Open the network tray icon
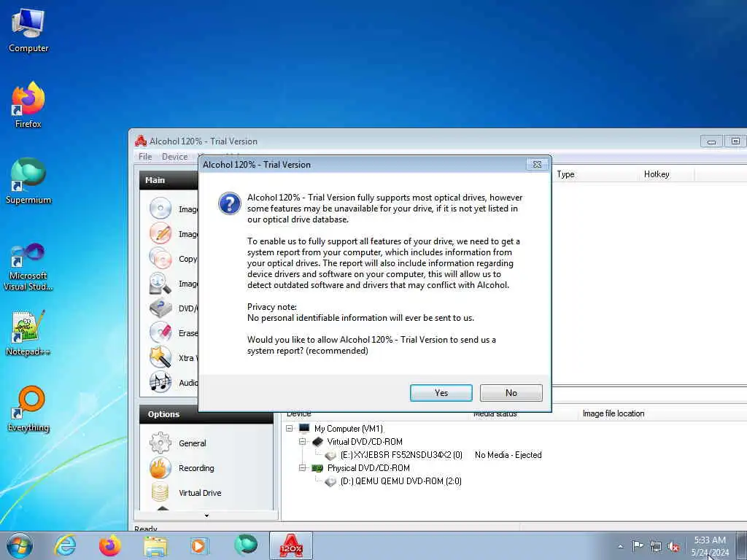The width and height of the screenshot is (747, 560). point(656,547)
